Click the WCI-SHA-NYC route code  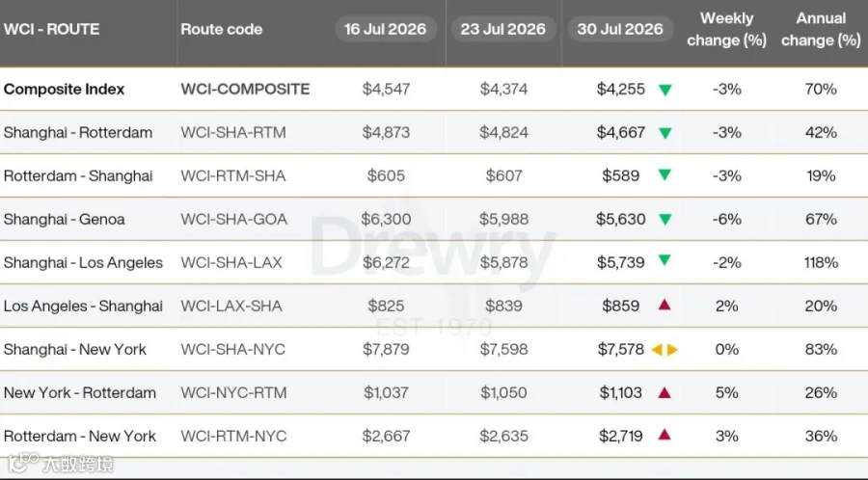tap(233, 350)
